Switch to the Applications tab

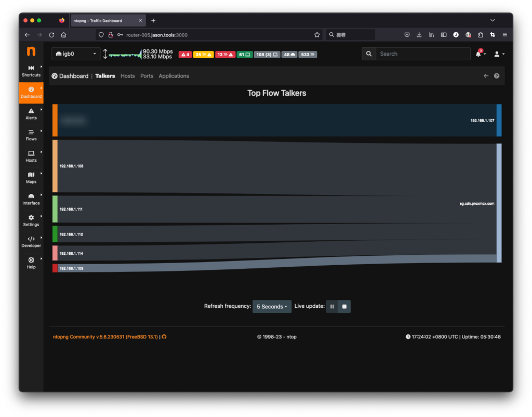point(174,76)
